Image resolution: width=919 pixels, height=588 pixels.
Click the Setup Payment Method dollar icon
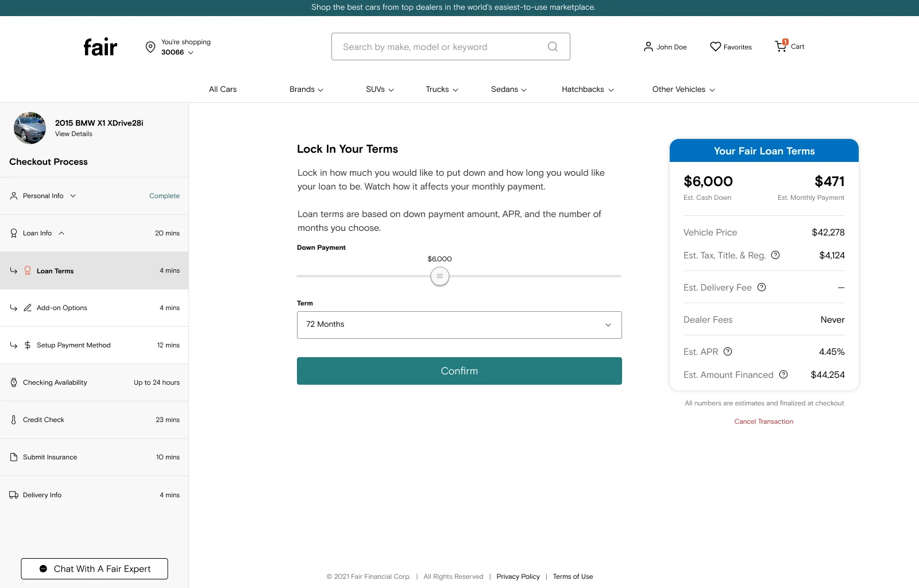[28, 345]
